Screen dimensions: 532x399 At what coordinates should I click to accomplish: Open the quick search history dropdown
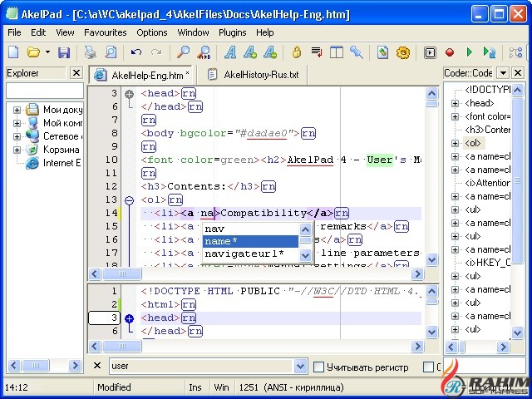300,366
